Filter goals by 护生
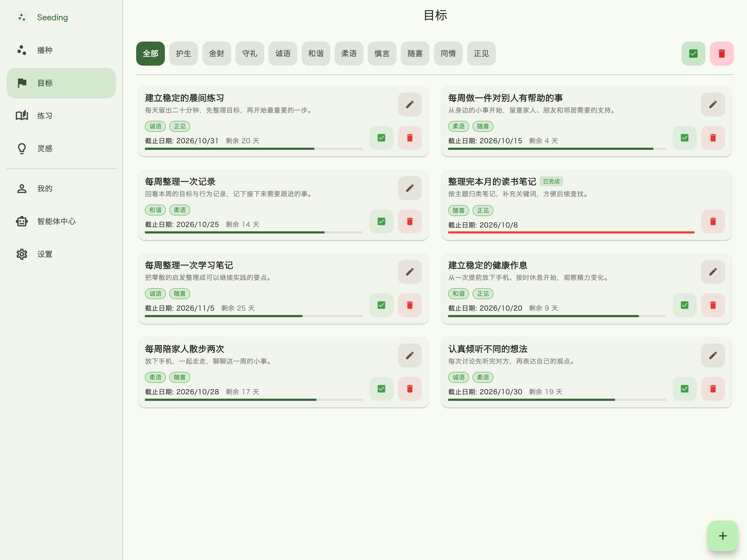Screen dimensions: 747x560 coord(183,53)
